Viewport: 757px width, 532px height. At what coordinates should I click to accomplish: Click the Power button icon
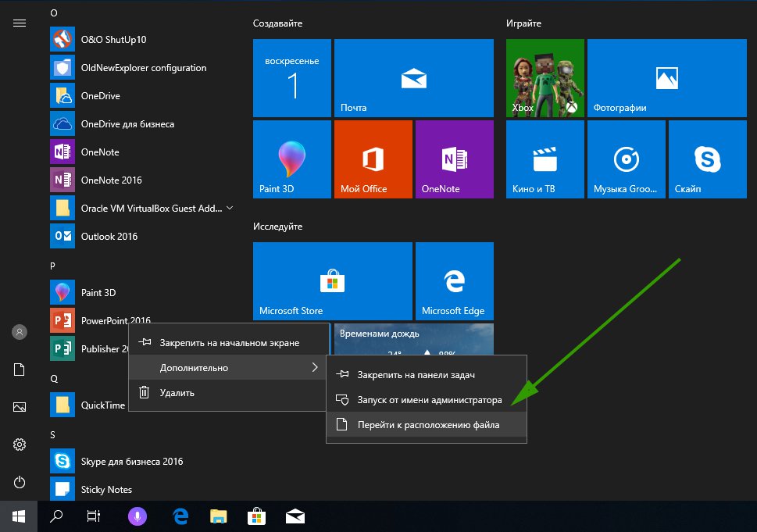click(x=20, y=482)
